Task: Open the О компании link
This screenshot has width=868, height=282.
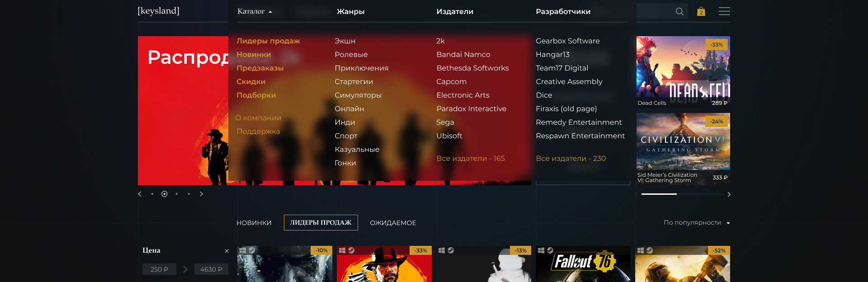Action: [x=258, y=117]
